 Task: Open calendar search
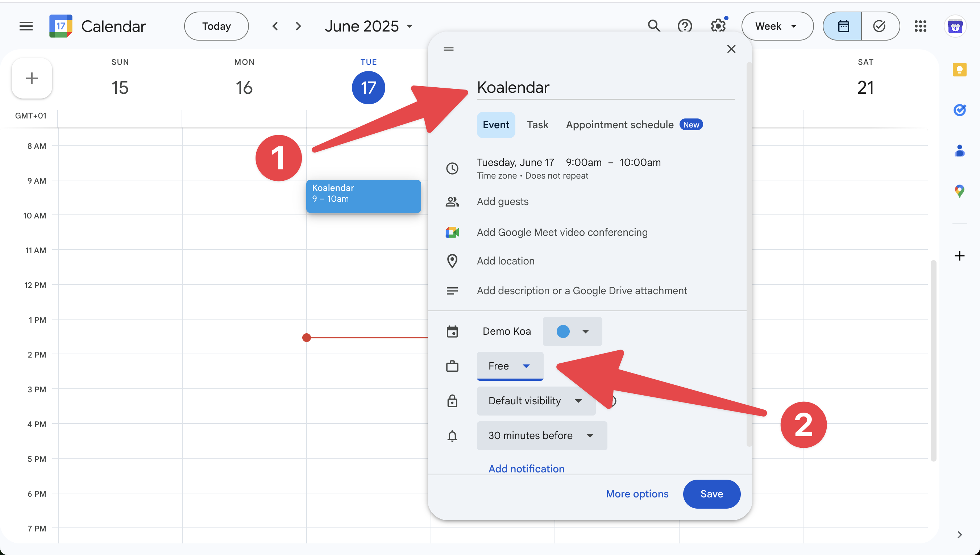654,26
